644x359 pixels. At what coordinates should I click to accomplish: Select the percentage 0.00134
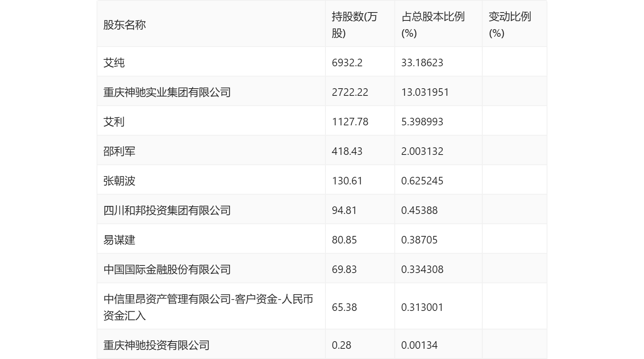419,345
